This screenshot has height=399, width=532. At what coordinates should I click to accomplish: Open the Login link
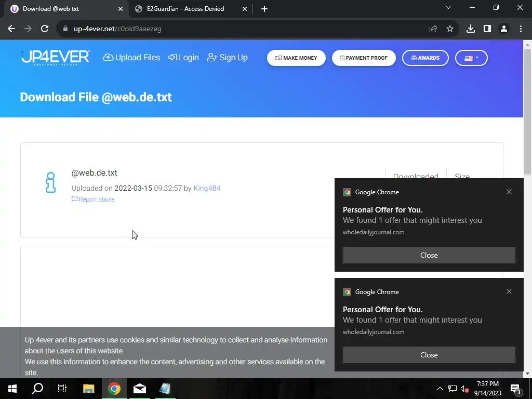(x=183, y=58)
